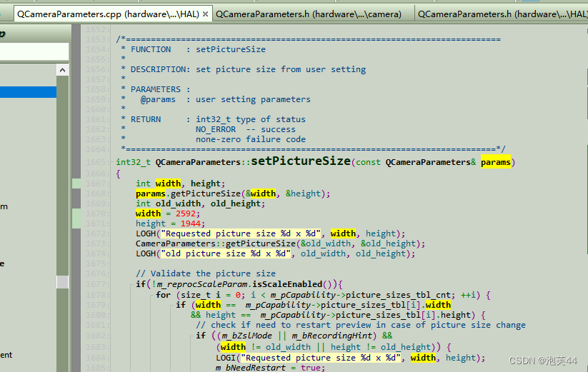Click the "none-zero failure code" comment text
The image size is (588, 372).
click(x=251, y=139)
